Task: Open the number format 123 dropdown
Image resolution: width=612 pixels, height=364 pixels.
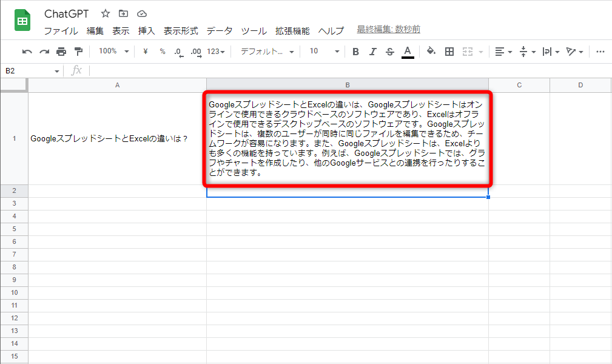Action: tap(216, 51)
